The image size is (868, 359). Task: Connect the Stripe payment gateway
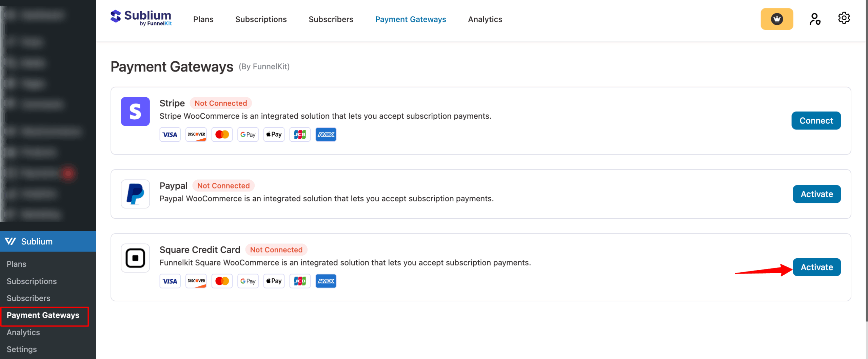point(816,121)
